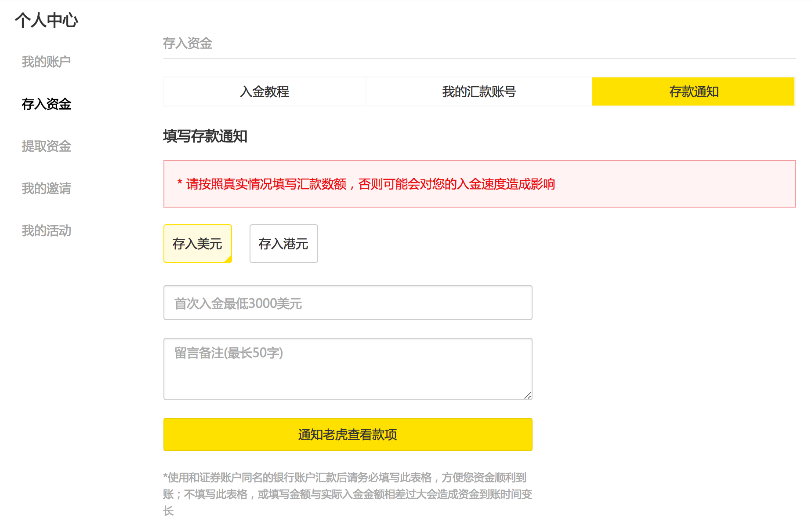Click the gray 存入资金 page title
Viewport: 812px width, 526px height.
click(x=188, y=44)
